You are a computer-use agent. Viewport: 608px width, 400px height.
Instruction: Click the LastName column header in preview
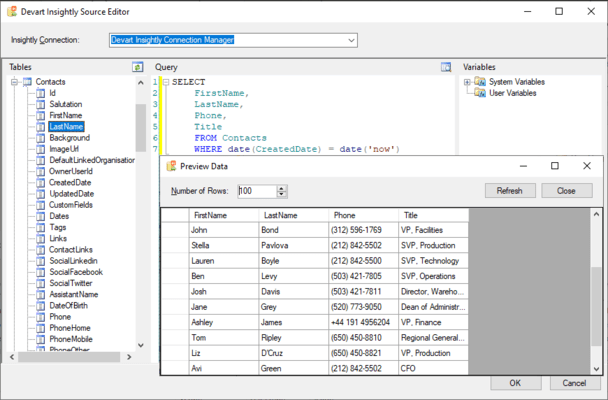coord(294,216)
